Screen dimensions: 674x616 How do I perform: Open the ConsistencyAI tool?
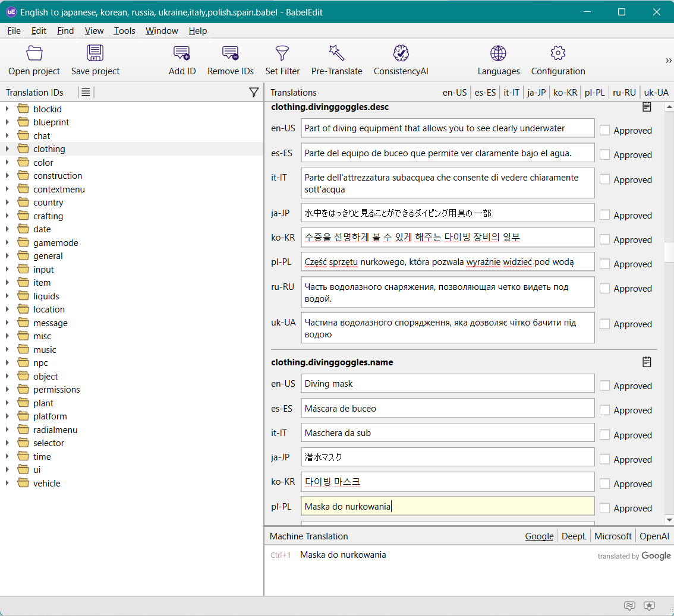tap(401, 53)
